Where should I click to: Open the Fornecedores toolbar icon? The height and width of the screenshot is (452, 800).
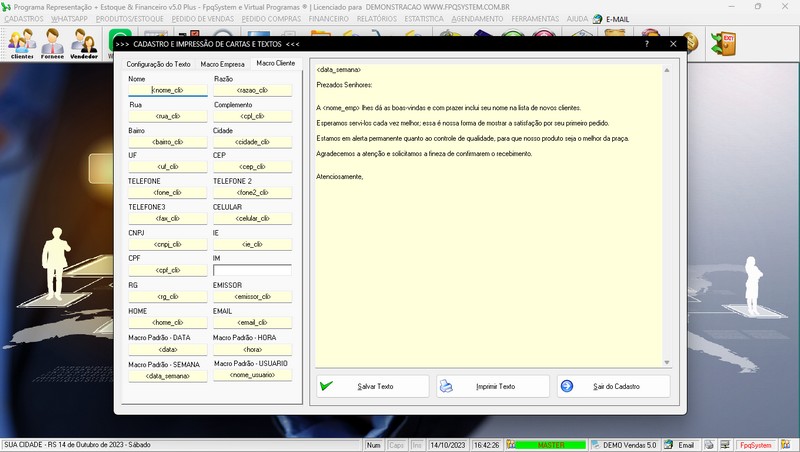point(52,43)
